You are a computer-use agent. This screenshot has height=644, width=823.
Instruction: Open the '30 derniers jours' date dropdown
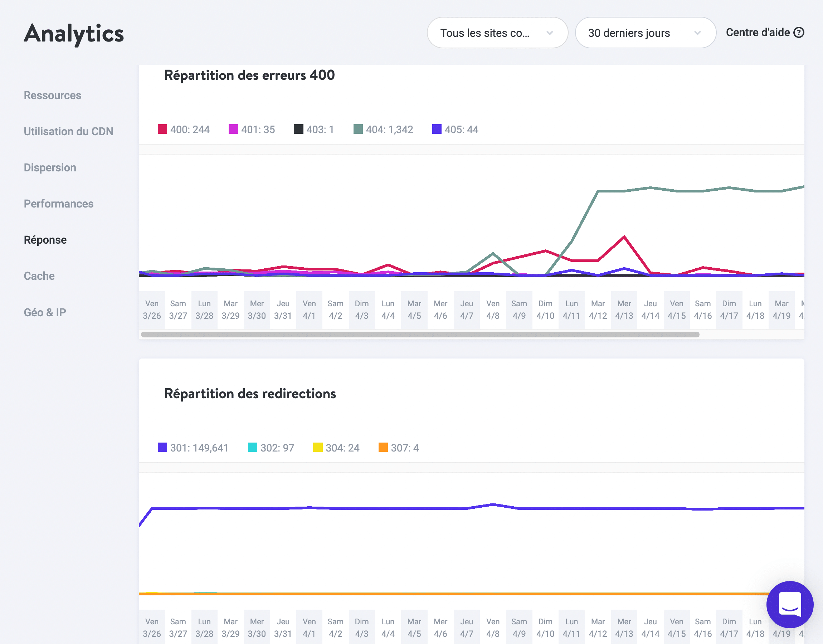[x=645, y=33]
